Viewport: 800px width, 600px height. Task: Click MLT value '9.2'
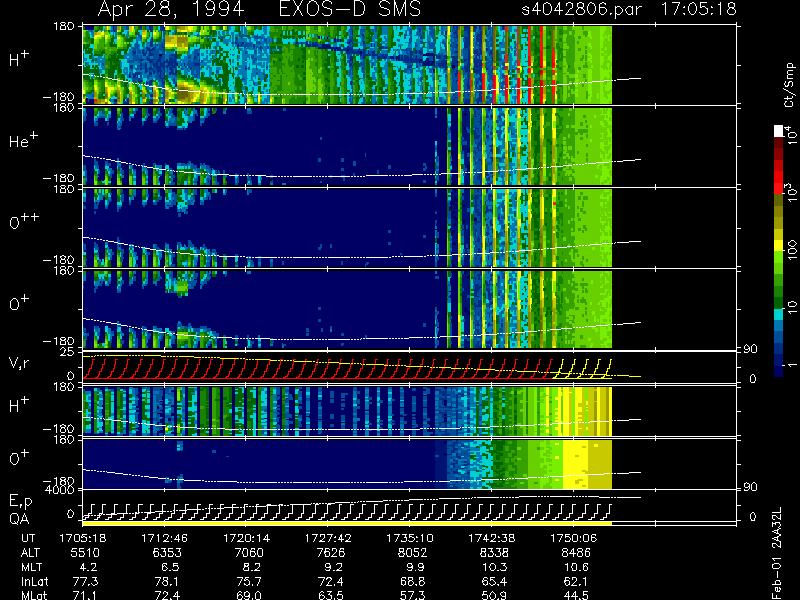333,567
